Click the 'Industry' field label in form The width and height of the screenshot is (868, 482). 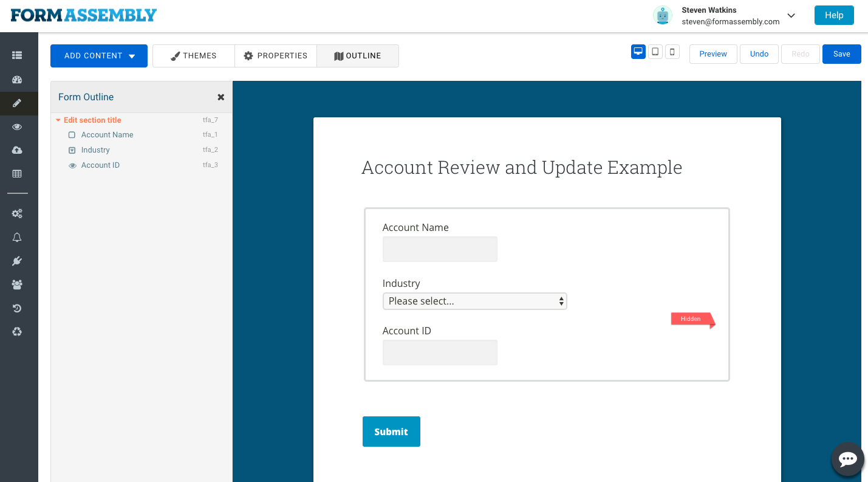[x=401, y=283]
